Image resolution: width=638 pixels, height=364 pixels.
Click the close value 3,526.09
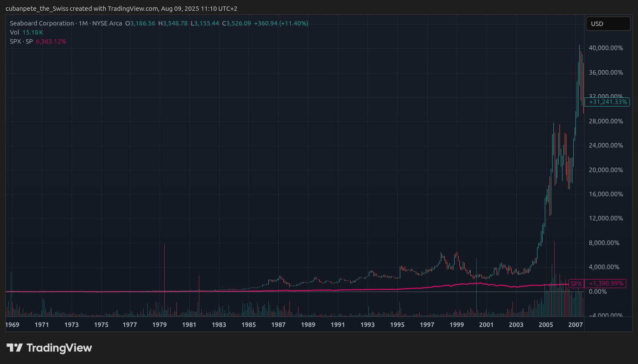coord(239,23)
